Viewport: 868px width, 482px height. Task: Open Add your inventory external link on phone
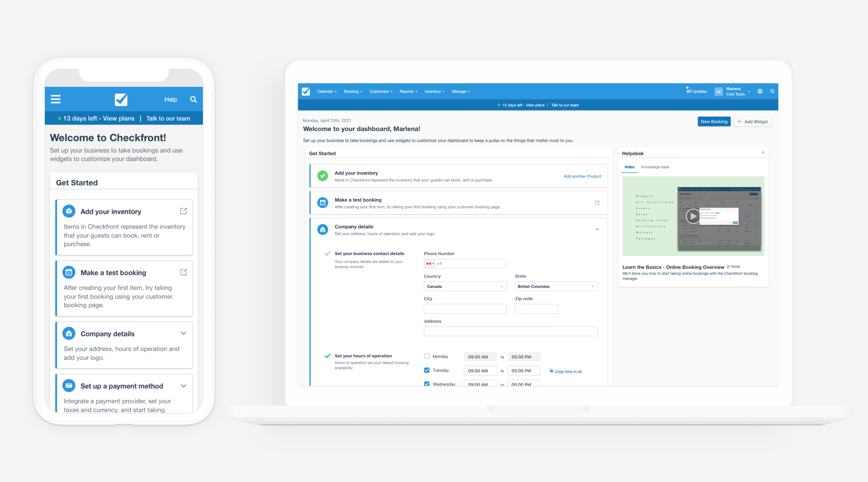(183, 211)
